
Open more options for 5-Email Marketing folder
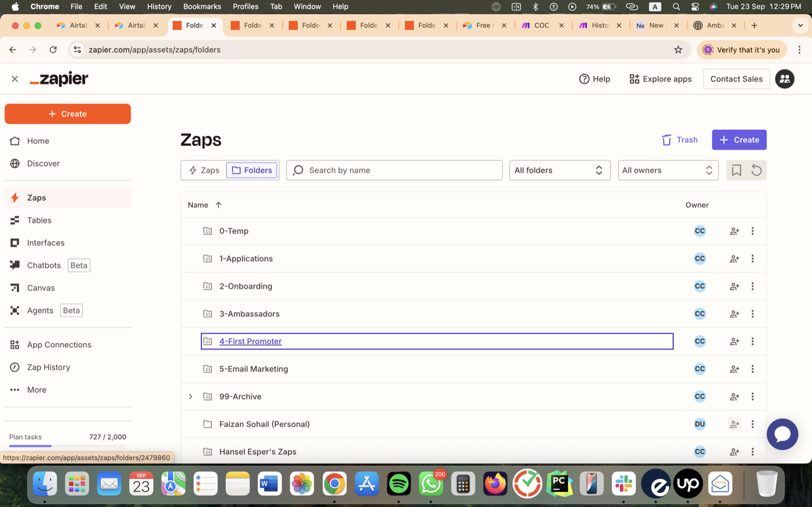click(752, 369)
